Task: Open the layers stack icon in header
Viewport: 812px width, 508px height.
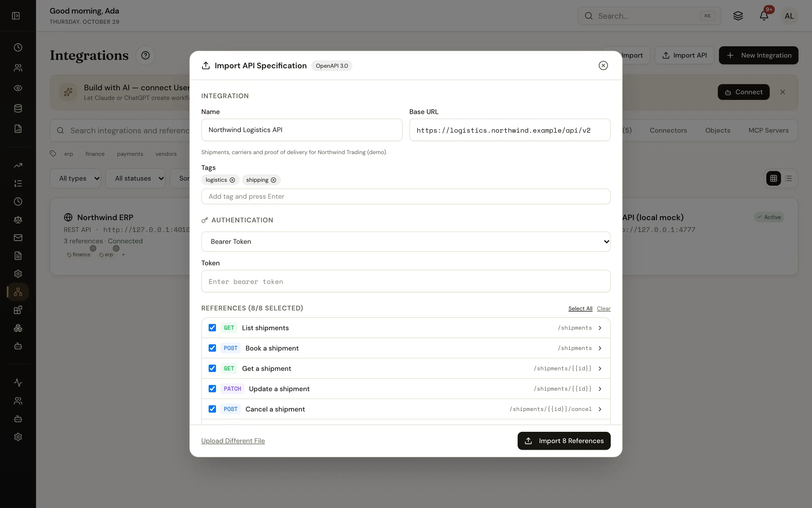Action: tap(738, 16)
